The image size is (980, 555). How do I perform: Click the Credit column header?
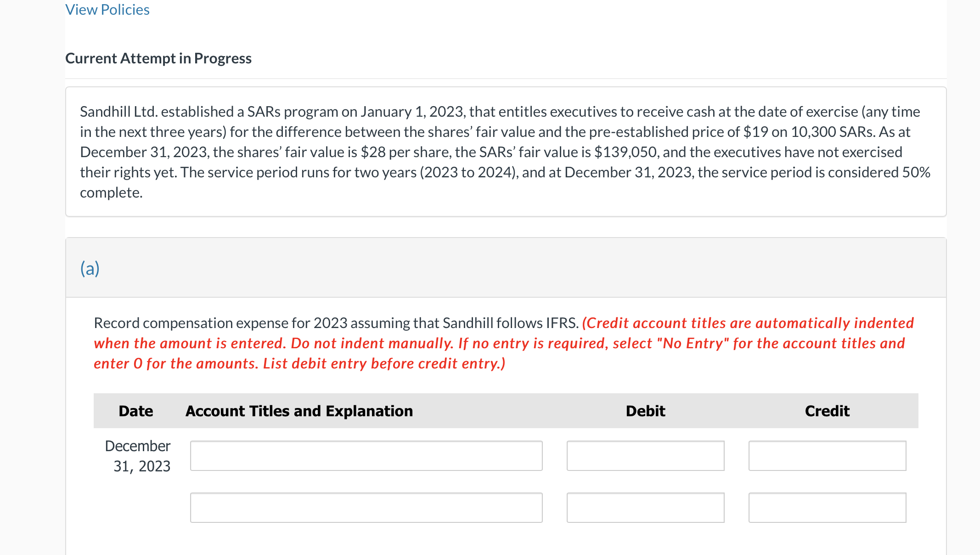coord(826,410)
